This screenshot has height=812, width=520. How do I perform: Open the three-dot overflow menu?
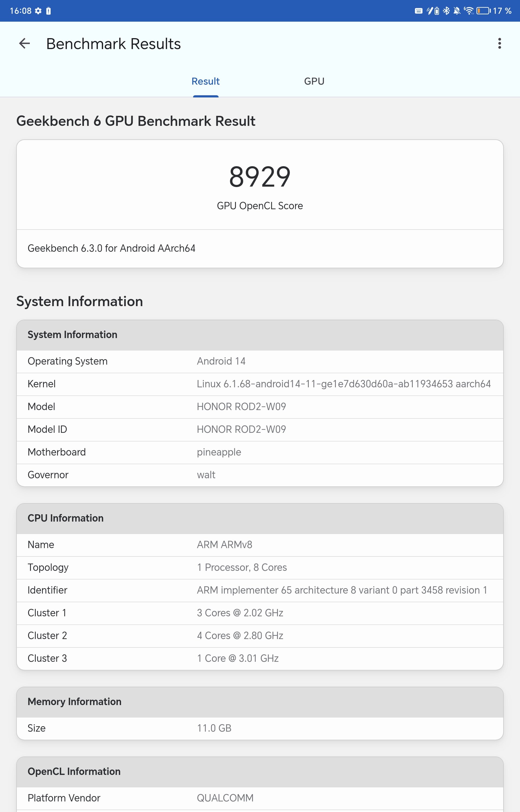point(499,44)
